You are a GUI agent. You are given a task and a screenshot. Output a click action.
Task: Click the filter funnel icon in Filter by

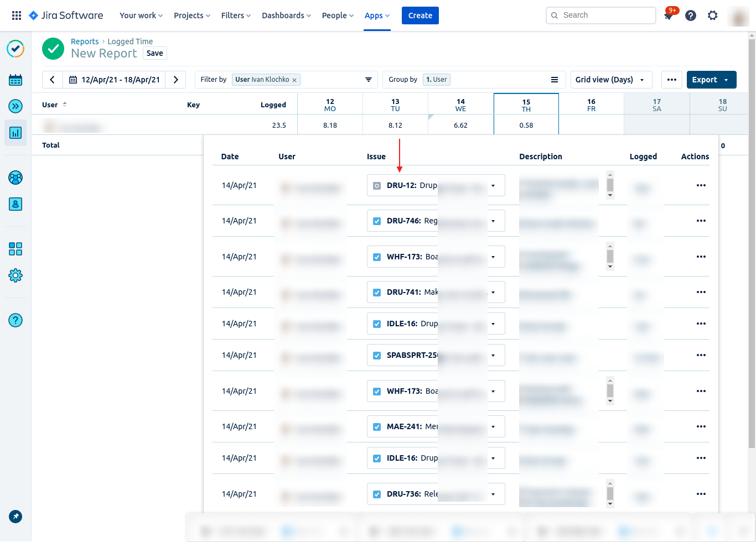[369, 80]
